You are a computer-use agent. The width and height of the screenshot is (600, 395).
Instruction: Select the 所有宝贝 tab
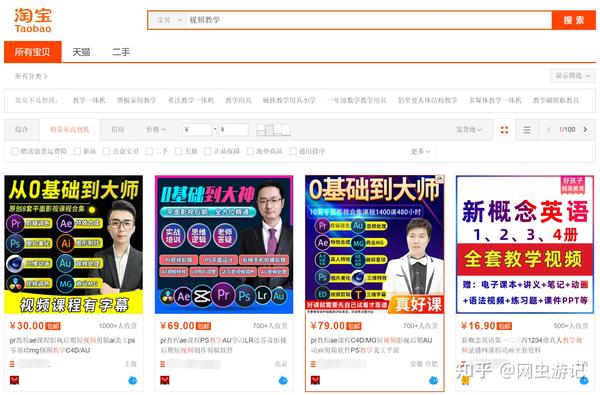pyautogui.click(x=33, y=52)
